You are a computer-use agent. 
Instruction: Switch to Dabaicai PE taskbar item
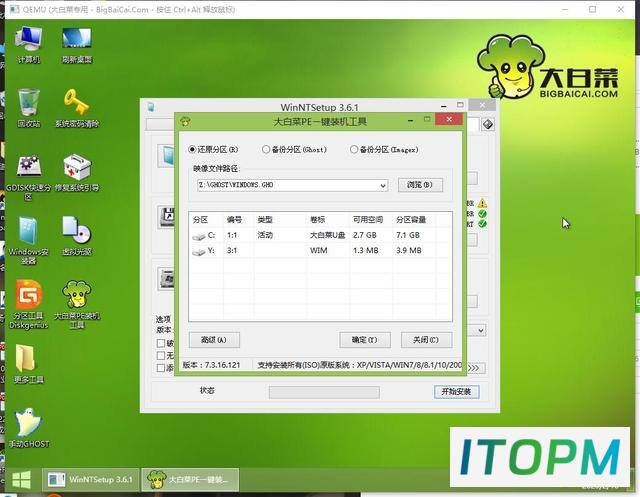pos(190,479)
